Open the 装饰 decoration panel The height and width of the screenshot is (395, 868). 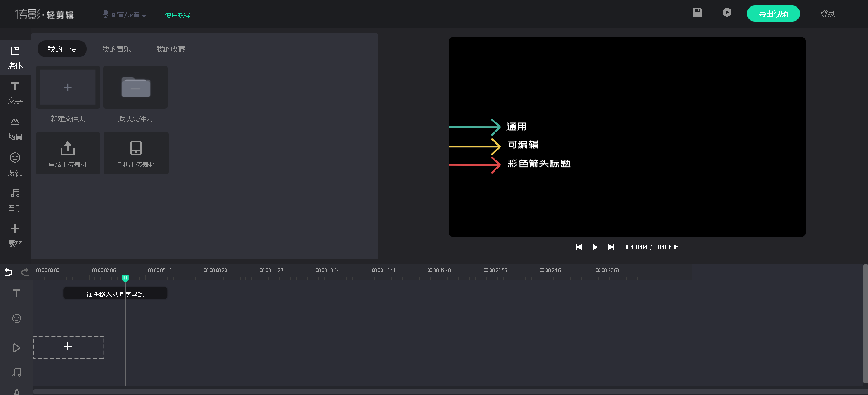(15, 164)
